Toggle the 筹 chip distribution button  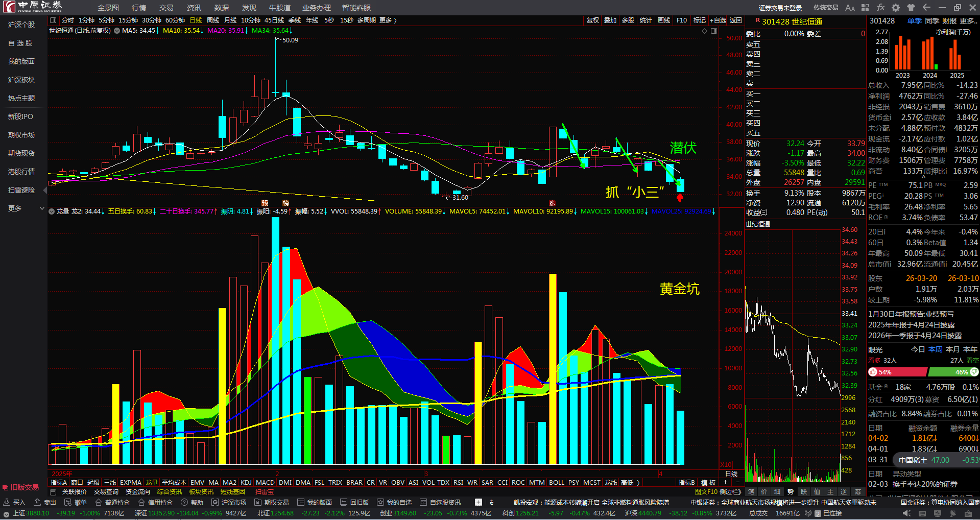[857, 491]
